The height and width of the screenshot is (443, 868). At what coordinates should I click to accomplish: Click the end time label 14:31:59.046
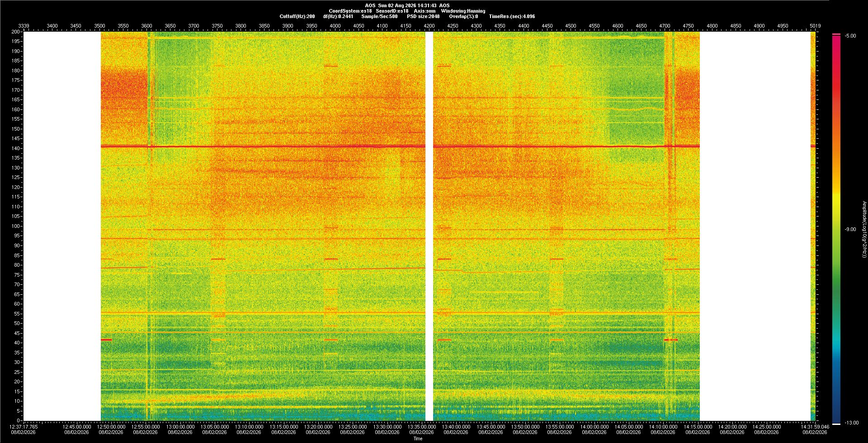click(815, 426)
